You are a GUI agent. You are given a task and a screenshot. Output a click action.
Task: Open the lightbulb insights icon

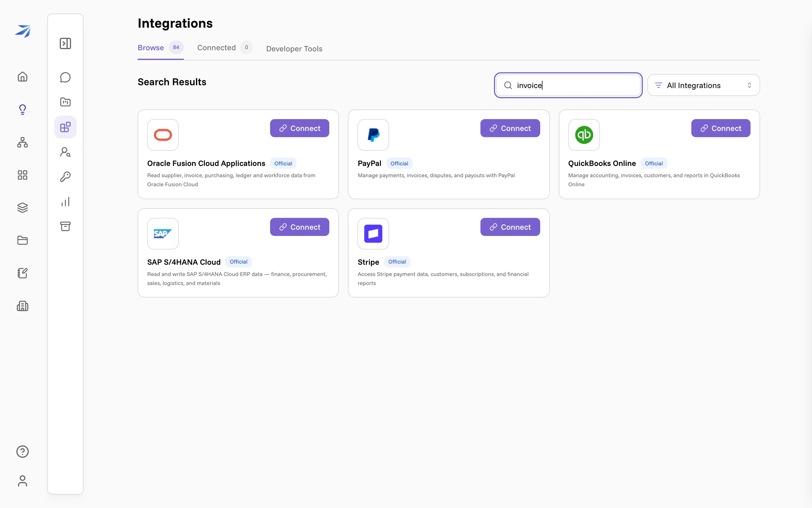[x=23, y=109]
